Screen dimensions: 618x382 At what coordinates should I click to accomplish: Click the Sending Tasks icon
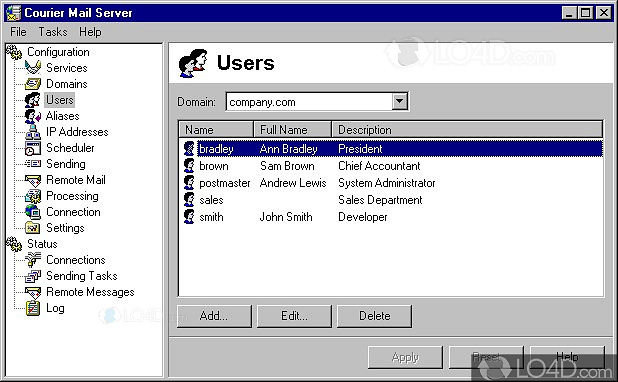(33, 276)
